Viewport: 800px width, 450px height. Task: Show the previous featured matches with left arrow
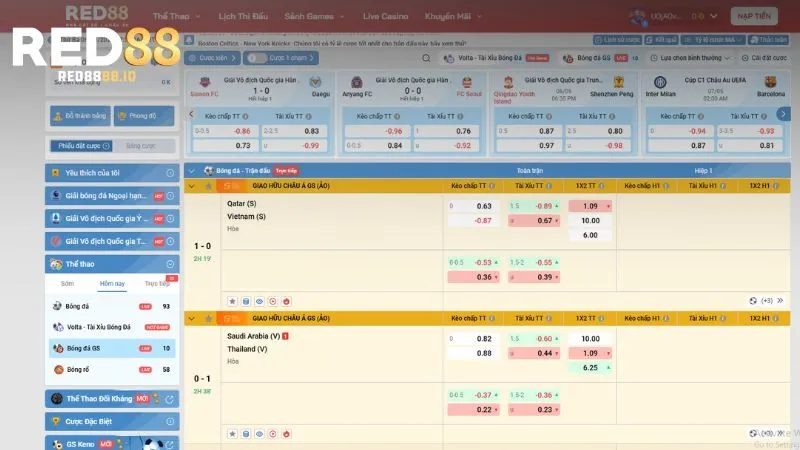[x=191, y=114]
